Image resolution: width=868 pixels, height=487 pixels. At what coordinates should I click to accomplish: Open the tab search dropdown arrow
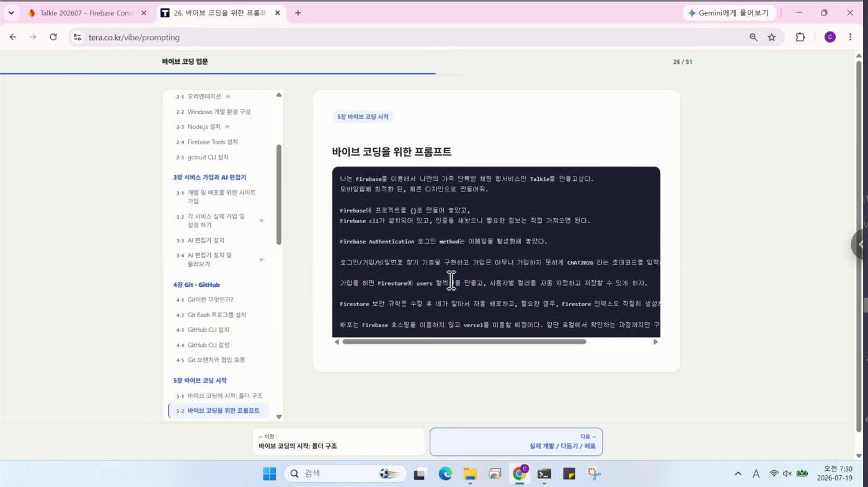(x=11, y=12)
